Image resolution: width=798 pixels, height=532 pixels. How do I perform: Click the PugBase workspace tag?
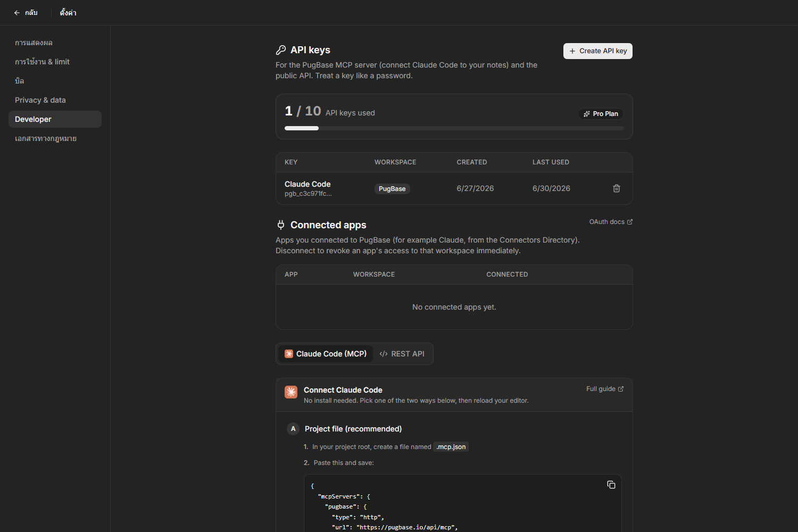392,189
